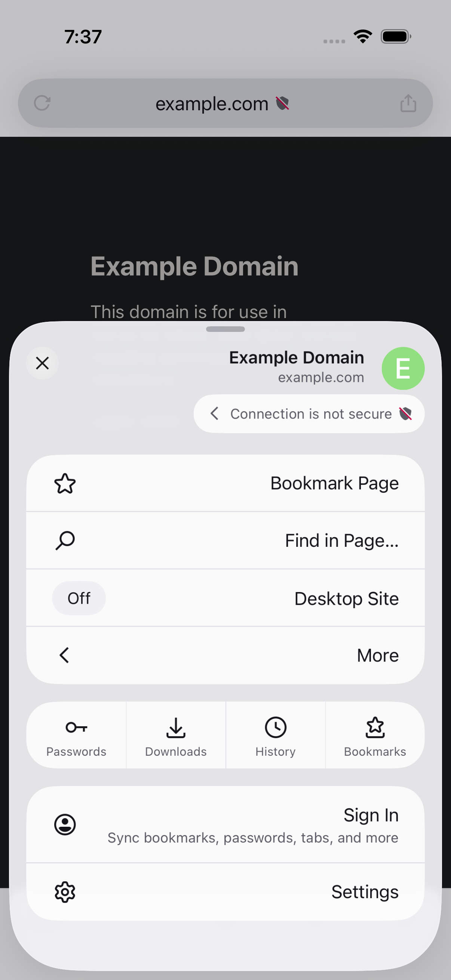Open History clock shortcut
The width and height of the screenshot is (451, 980).
click(276, 736)
